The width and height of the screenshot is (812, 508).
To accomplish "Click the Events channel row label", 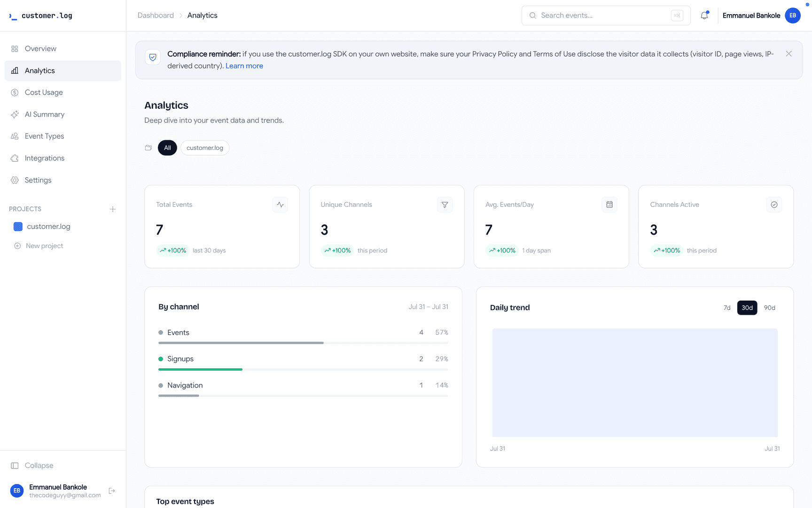I will click(178, 333).
